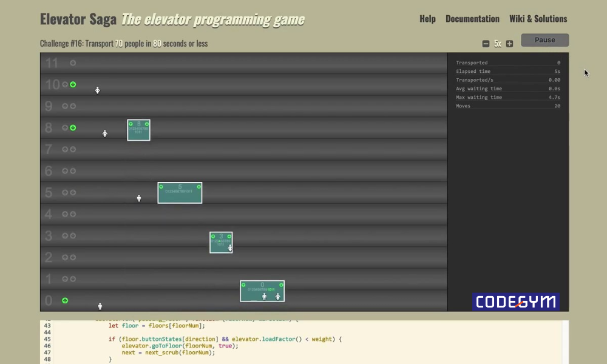Click the keypad of the elevator at floor 3
This screenshot has height=364, width=607.
pyautogui.click(x=221, y=241)
